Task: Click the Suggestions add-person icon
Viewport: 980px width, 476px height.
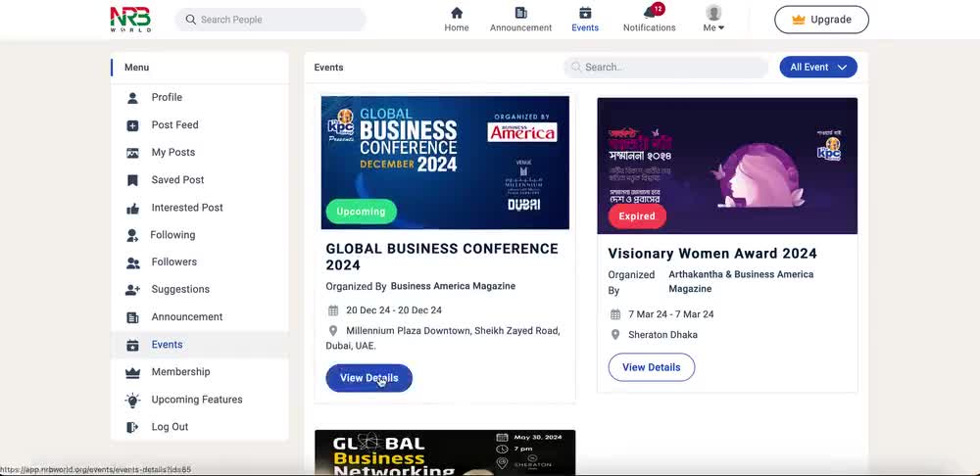Action: pyautogui.click(x=132, y=289)
